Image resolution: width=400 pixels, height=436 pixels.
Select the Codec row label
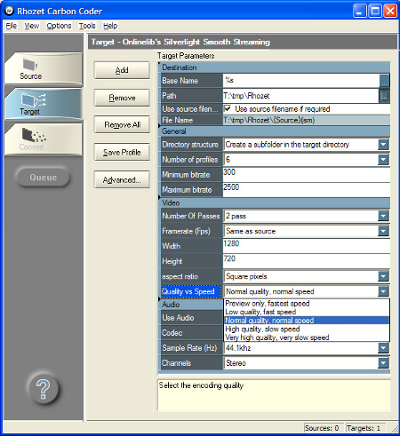click(x=172, y=333)
